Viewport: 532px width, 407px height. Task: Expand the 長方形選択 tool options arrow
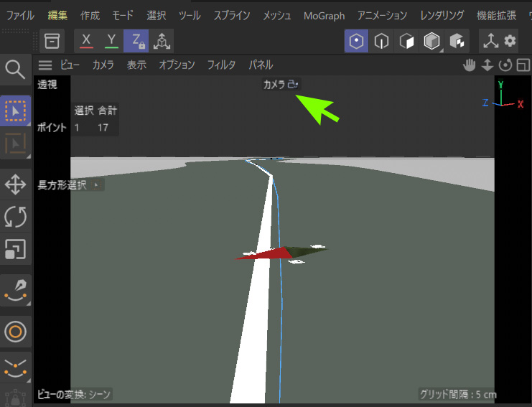(x=96, y=185)
